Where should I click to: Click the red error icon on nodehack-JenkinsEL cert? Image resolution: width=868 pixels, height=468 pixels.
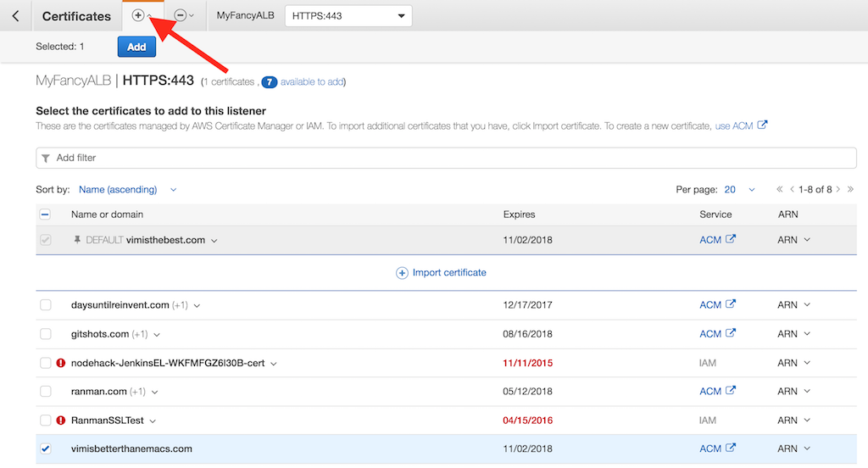point(61,364)
